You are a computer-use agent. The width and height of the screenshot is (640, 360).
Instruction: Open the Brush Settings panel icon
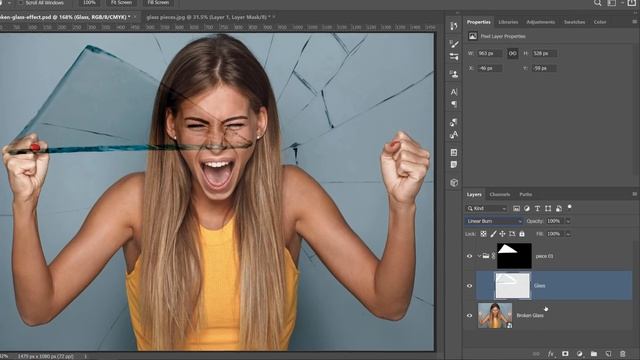pyautogui.click(x=454, y=44)
